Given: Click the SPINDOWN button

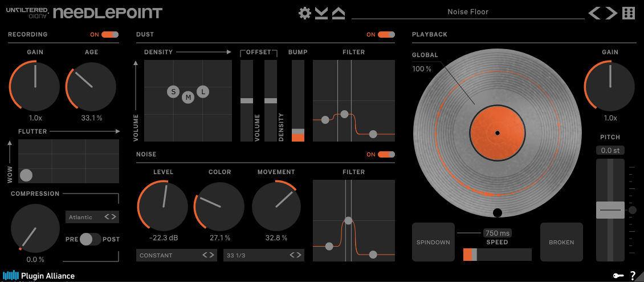Looking at the screenshot, I should (x=433, y=242).
